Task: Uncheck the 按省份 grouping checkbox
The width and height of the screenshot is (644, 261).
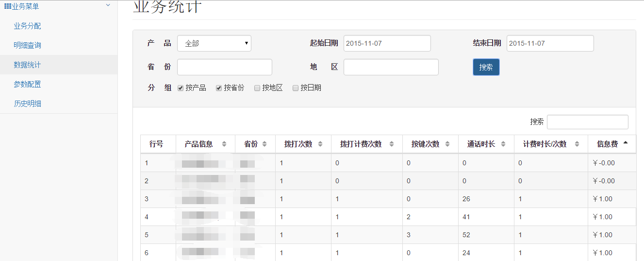Action: pos(219,88)
